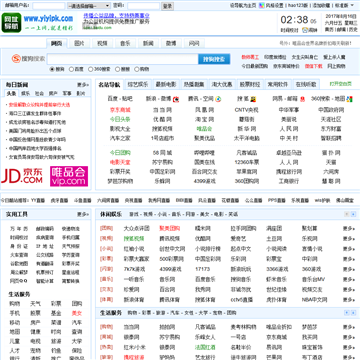
Task: Select the 购物 search radio option
Action: pyautogui.click(x=136, y=69)
